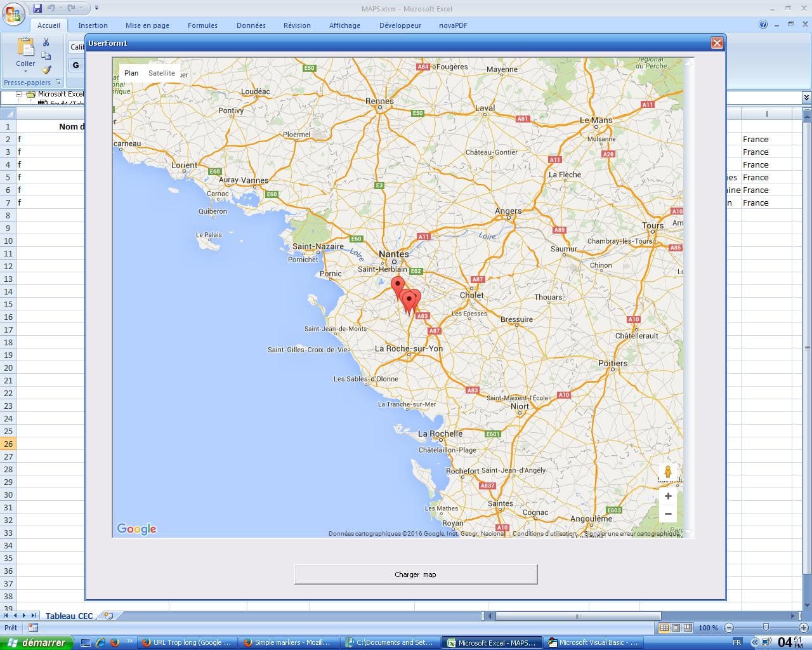812x650 pixels.
Task: Switch to the Accueil ribbon tab
Action: coord(49,25)
